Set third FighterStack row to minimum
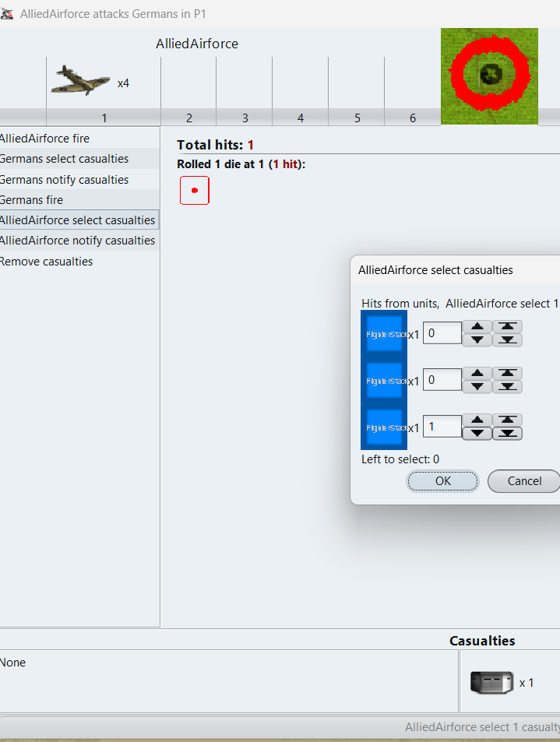Viewport: 560px width, 742px height. [508, 433]
